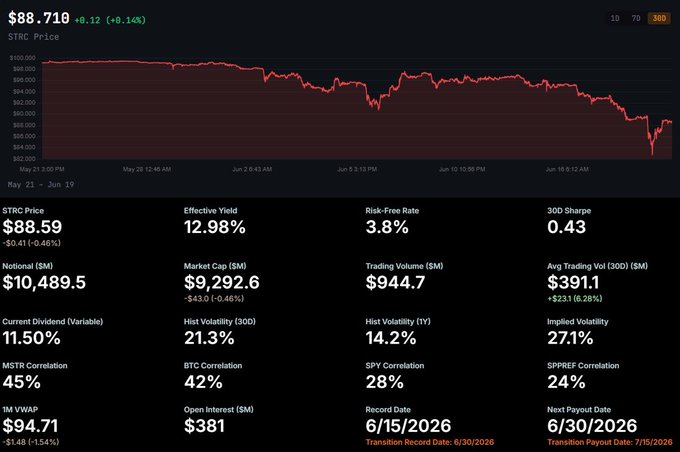Click the Next Payout Date value 6/30/2026
680x452 pixels.
(592, 426)
